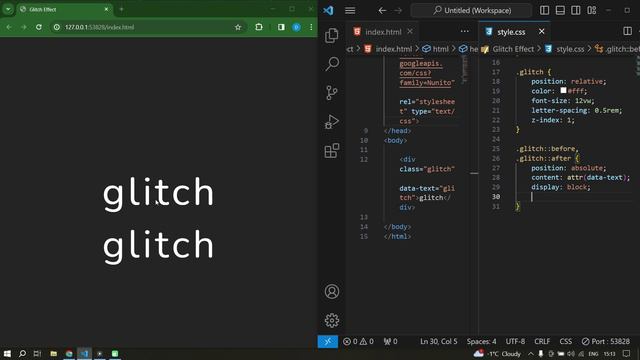Viewport: 640px width, 360px height.
Task: Open the browser three-dot menu
Action: (311, 27)
